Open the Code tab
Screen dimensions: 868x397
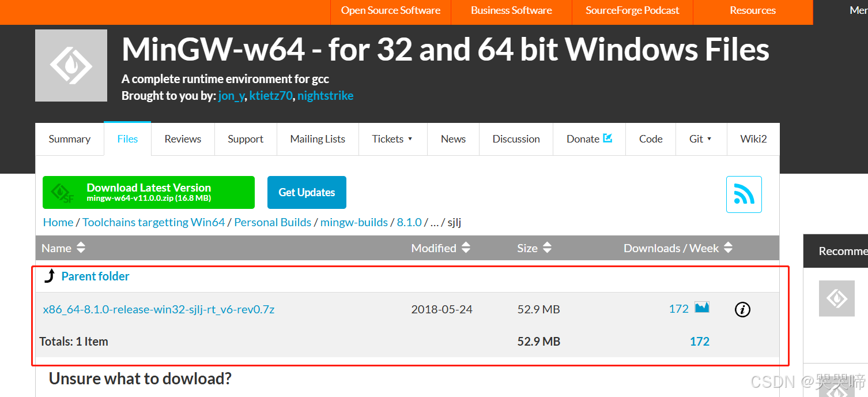click(651, 139)
